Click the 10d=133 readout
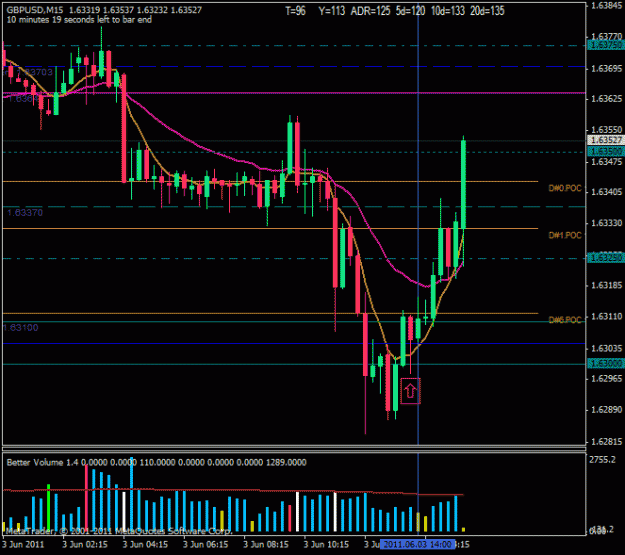The height and width of the screenshot is (555, 625). click(x=448, y=11)
